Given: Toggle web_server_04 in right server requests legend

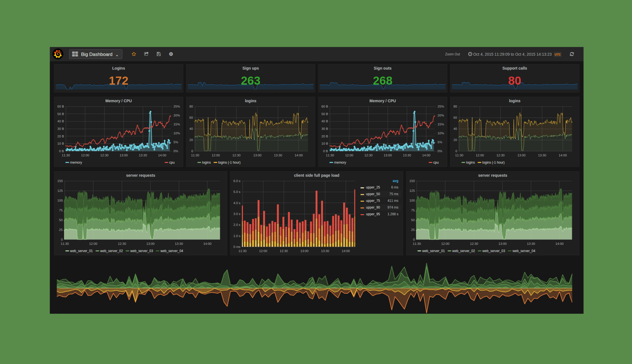Looking at the screenshot, I should (522, 251).
